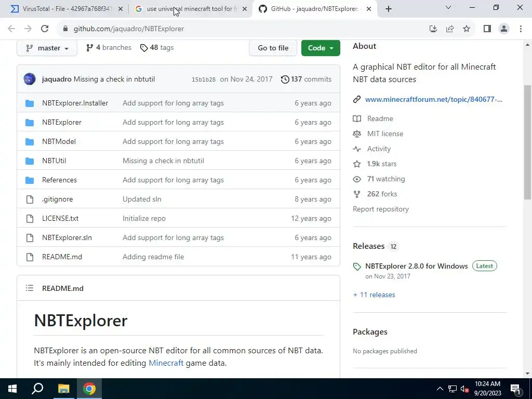Open a new browser tab

pyautogui.click(x=389, y=9)
